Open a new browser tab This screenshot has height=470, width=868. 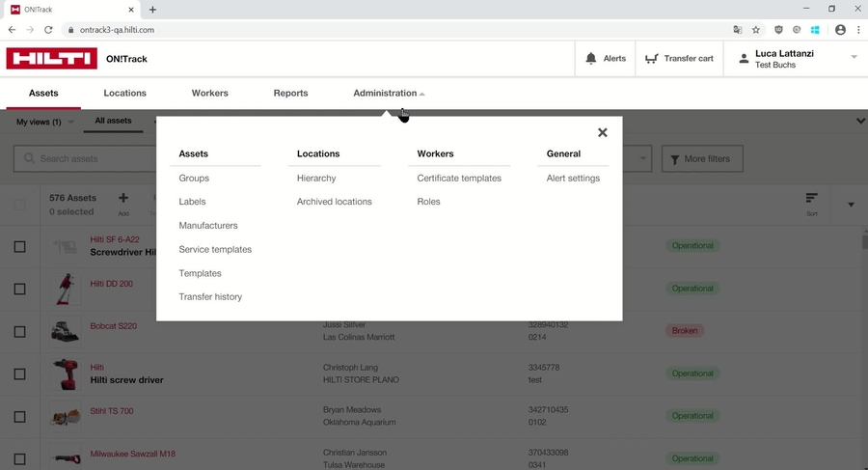pos(152,10)
